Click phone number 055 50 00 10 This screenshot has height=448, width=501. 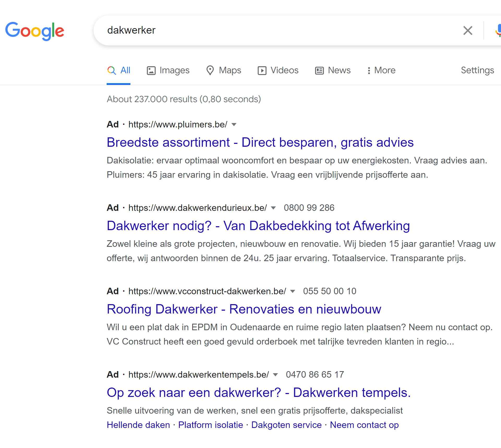coord(330,291)
